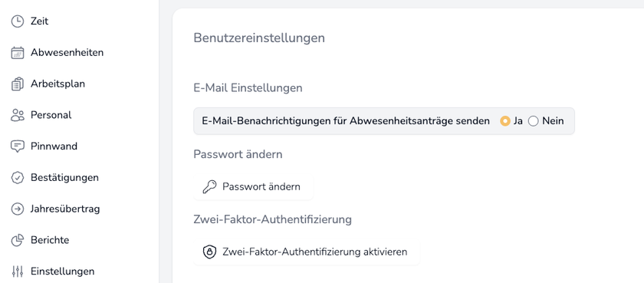The width and height of the screenshot is (644, 283).
Task: Go to the Berichte section
Action: pyautogui.click(x=50, y=240)
